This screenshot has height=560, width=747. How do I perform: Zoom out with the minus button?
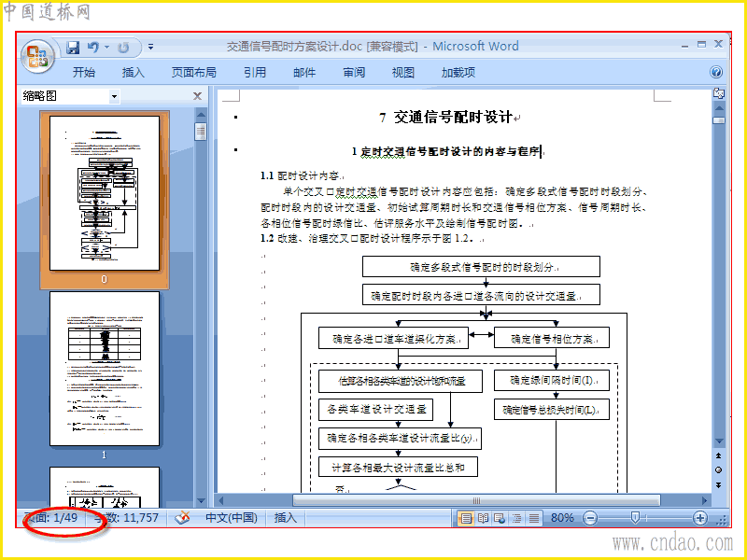[x=590, y=518]
